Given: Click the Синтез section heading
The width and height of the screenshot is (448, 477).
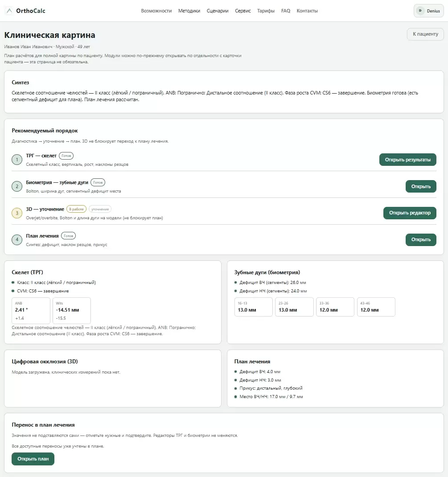Looking at the screenshot, I should pos(21,82).
